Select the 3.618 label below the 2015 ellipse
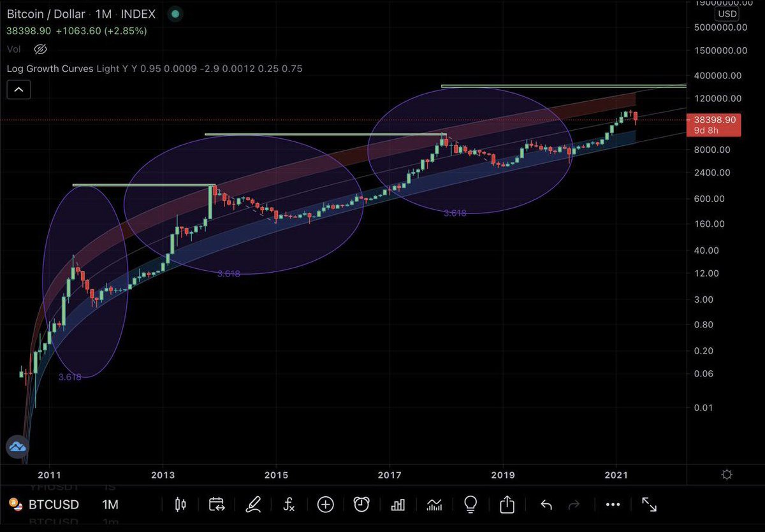 pyautogui.click(x=229, y=274)
